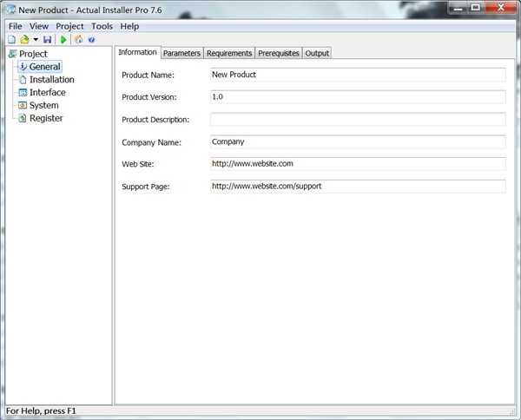The width and height of the screenshot is (521, 420).
Task: Open the File menu
Action: point(16,26)
